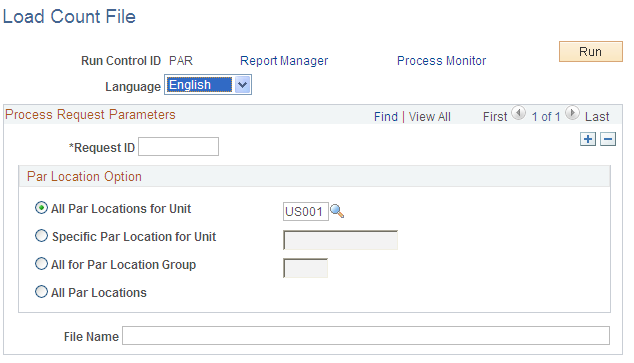
Task: Choose All for Par Location Group option
Action: click(x=41, y=264)
